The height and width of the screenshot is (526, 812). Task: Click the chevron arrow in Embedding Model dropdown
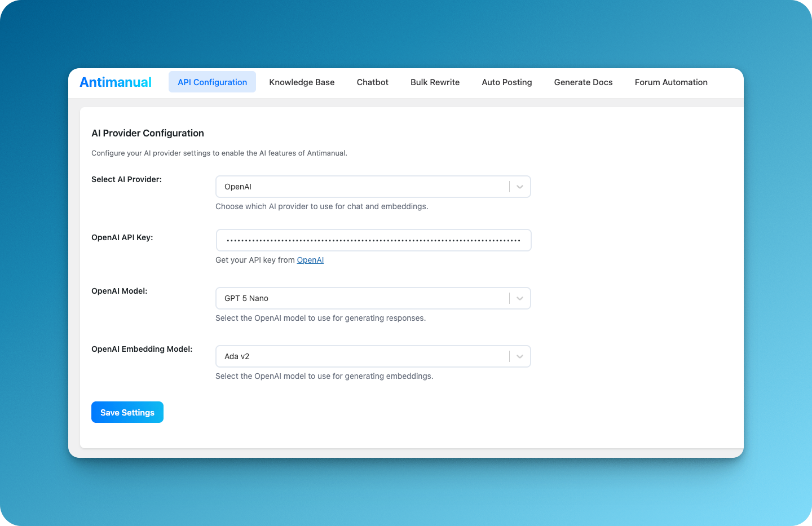point(520,356)
